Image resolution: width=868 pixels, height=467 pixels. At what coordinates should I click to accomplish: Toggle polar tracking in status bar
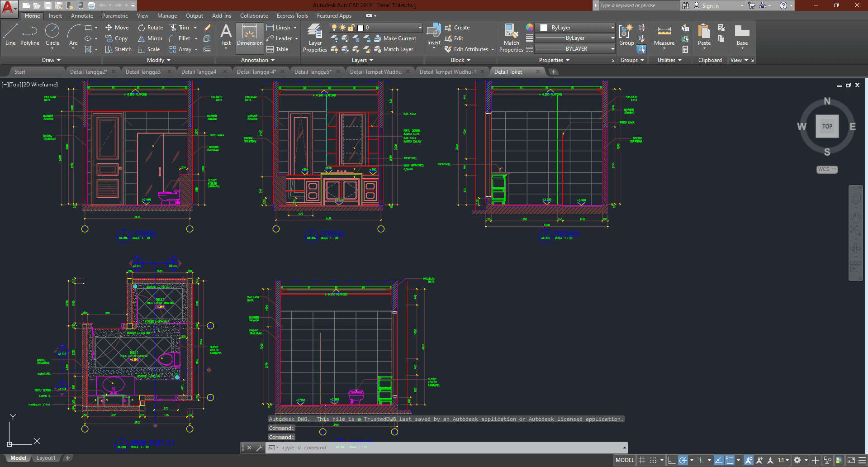coord(683,460)
